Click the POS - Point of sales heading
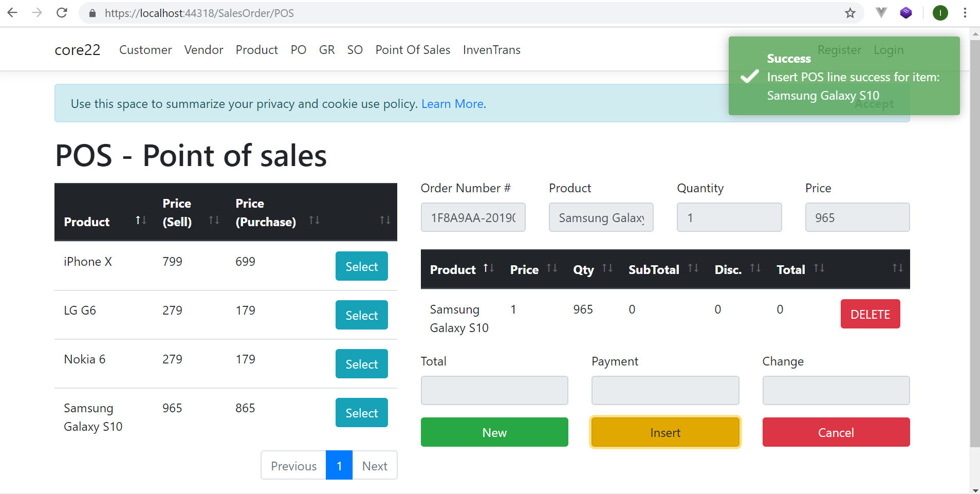Viewport: 980px width, 494px height. coord(191,156)
